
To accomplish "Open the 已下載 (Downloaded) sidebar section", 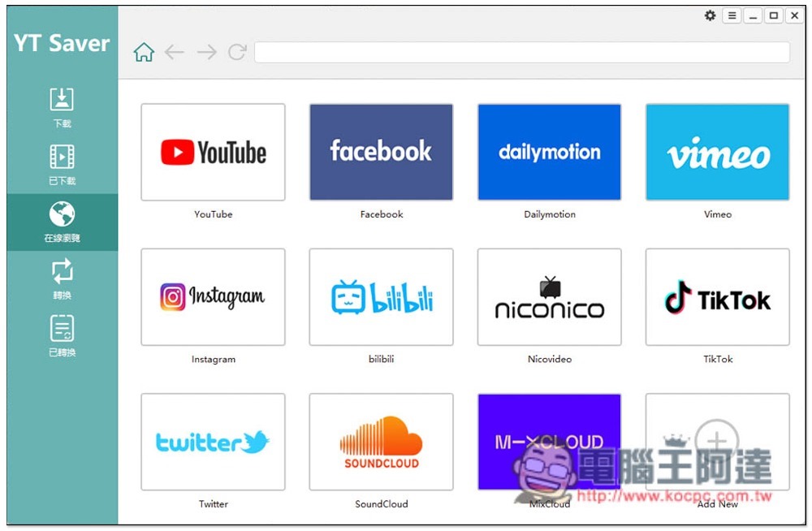I will tap(62, 165).
